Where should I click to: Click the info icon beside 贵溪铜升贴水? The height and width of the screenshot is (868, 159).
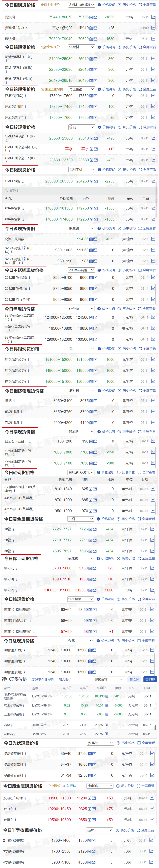pyautogui.click(x=27, y=28)
